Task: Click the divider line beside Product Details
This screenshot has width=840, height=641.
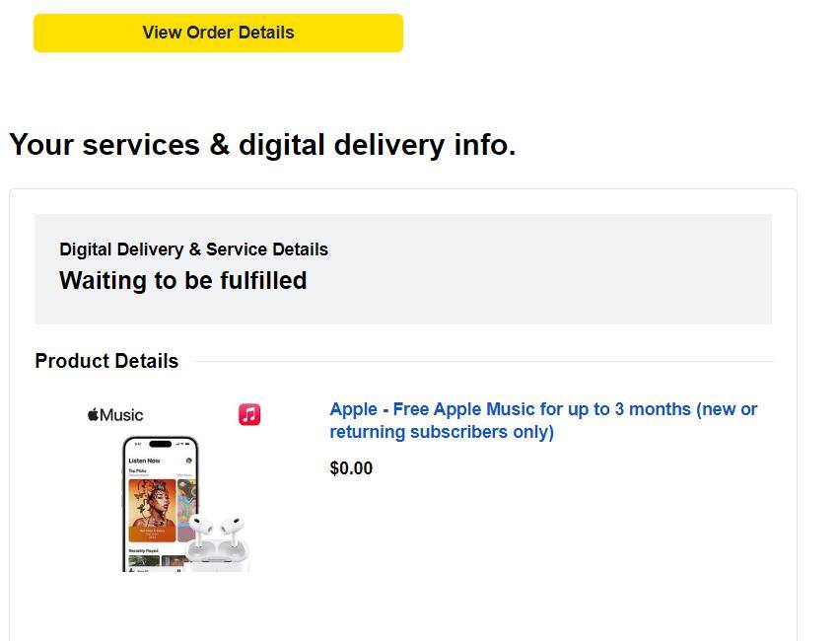Action: 483,361
